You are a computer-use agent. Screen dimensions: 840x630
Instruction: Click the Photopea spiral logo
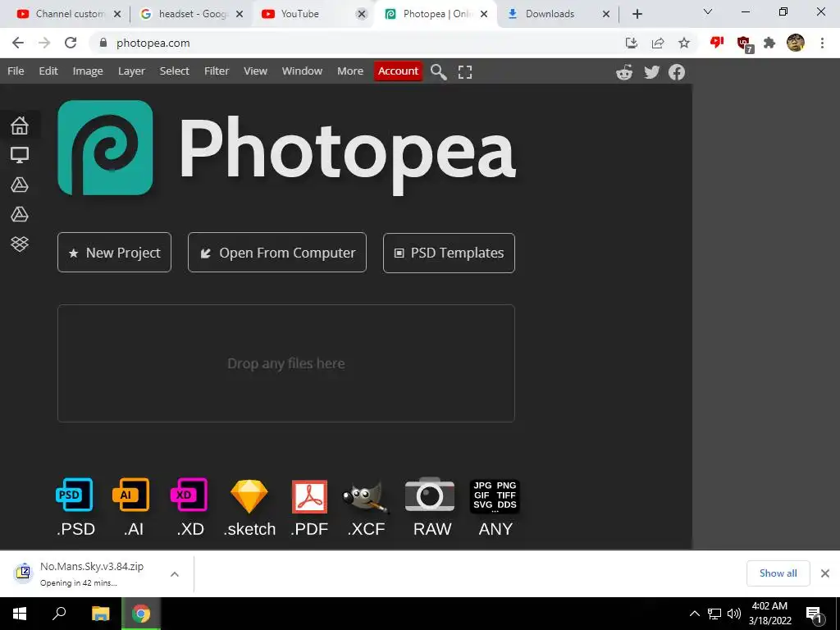105,148
